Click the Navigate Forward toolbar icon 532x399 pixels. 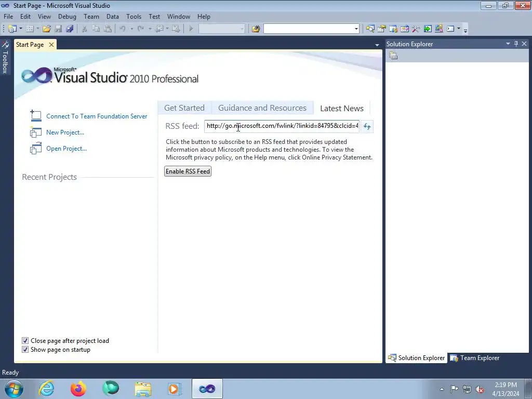pyautogui.click(x=176, y=29)
